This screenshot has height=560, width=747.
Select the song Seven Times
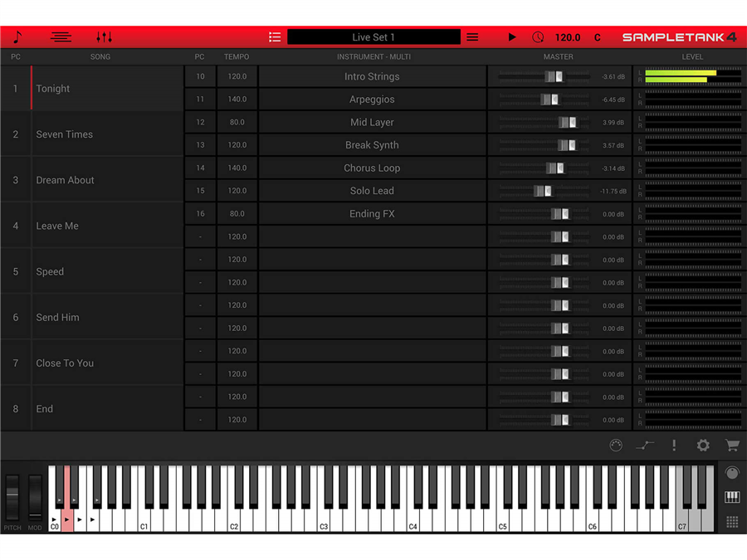[65, 134]
